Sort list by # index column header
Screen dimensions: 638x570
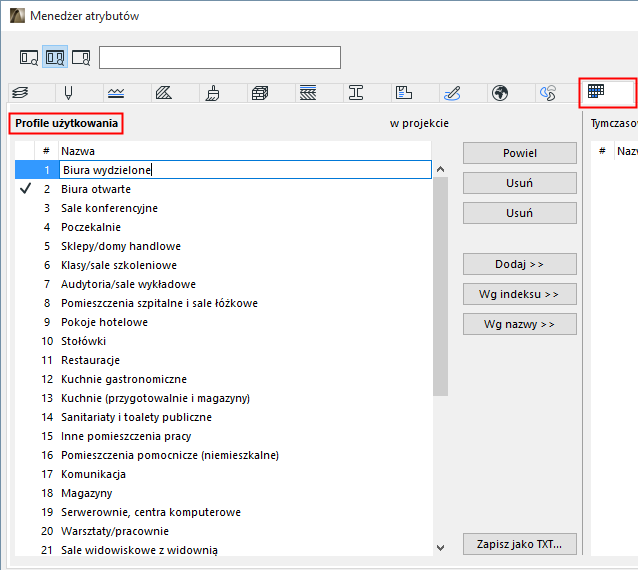click(x=46, y=151)
